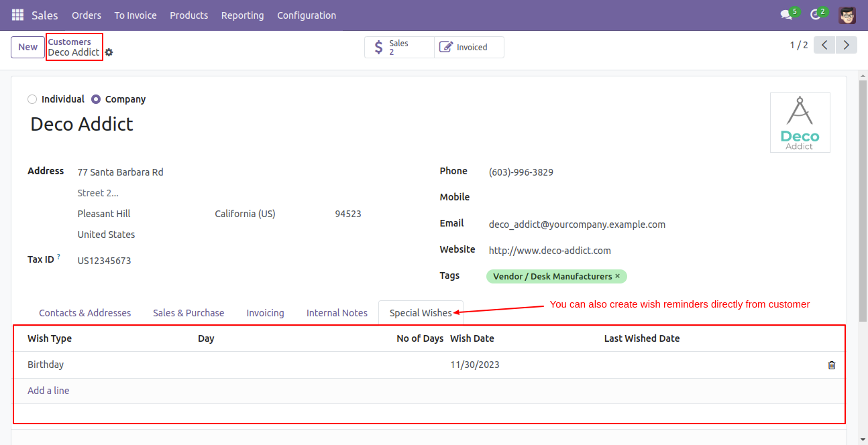
Task: Open the apps grid menu icon
Action: (17, 15)
